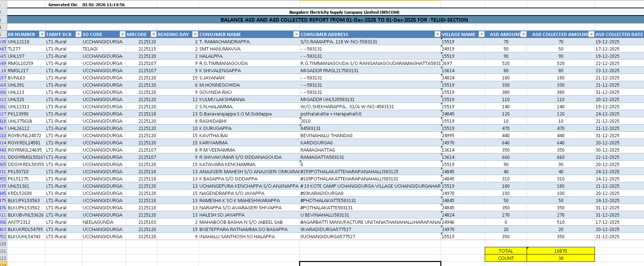
Task: Open the RR NUMBER filter dropdown
Action: tap(42, 34)
